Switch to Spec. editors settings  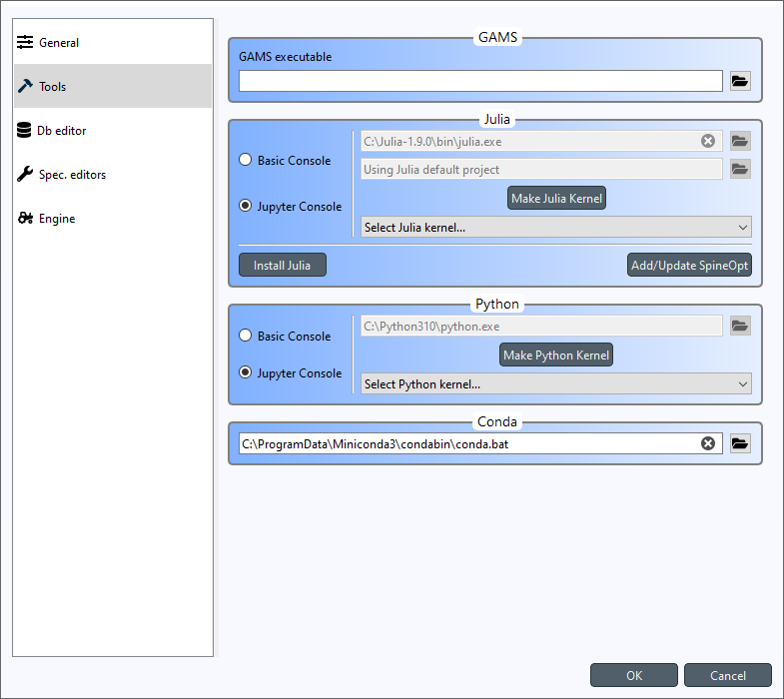113,174
